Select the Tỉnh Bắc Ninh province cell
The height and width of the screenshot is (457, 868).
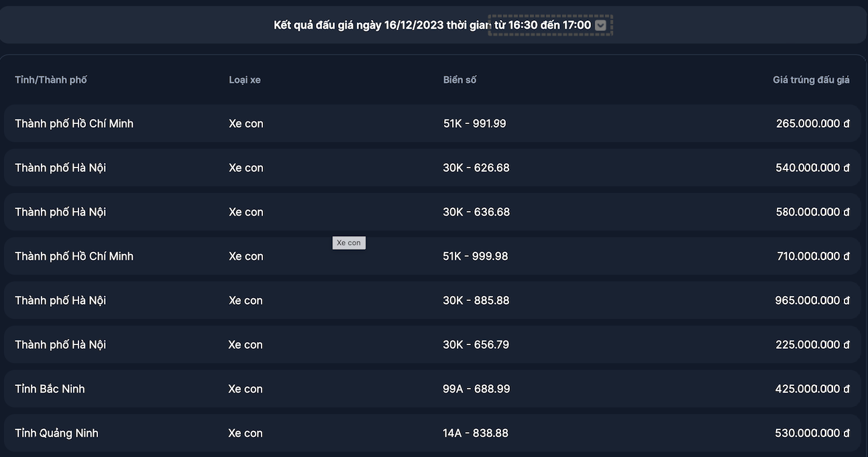[x=50, y=389]
